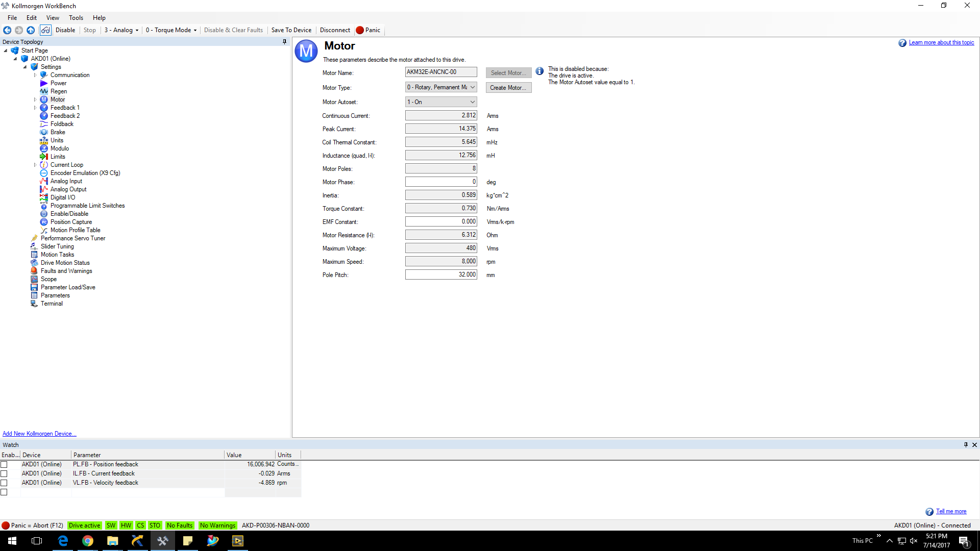Click Add New Kollmorgen Device link
This screenshot has height=551, width=980.
[39, 434]
